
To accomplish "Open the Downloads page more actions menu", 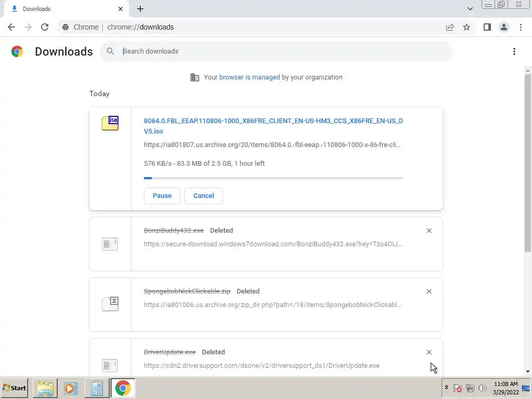I will [514, 51].
